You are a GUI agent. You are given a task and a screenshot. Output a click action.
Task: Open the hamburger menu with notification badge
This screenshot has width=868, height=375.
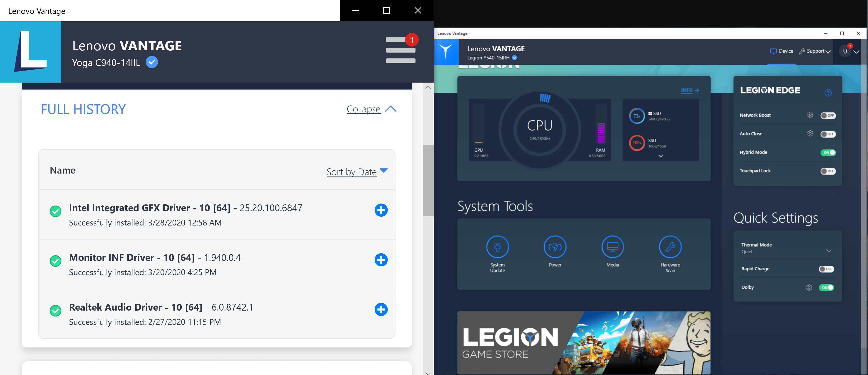point(400,51)
